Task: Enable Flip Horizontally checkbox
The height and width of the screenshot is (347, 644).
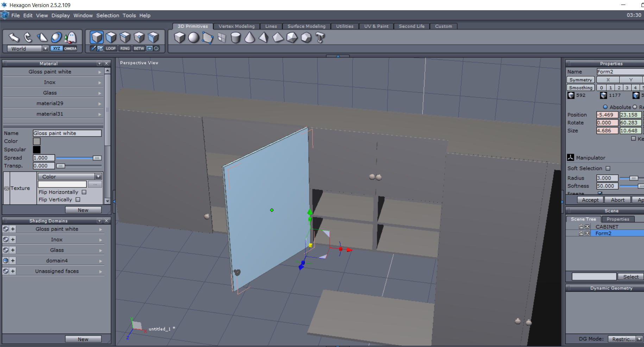Action: 84,192
